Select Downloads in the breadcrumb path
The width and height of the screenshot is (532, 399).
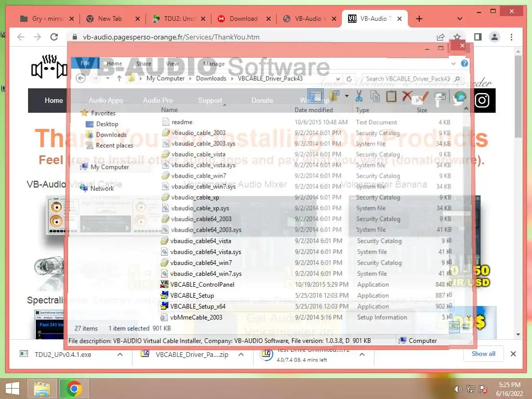pyautogui.click(x=211, y=78)
